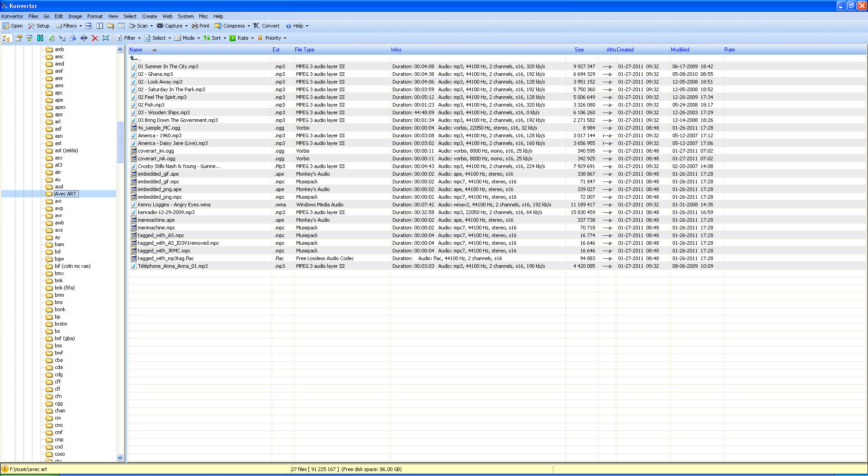This screenshot has width=868, height=476.
Task: Select the 'brstm' folder in tree
Action: pos(61,324)
